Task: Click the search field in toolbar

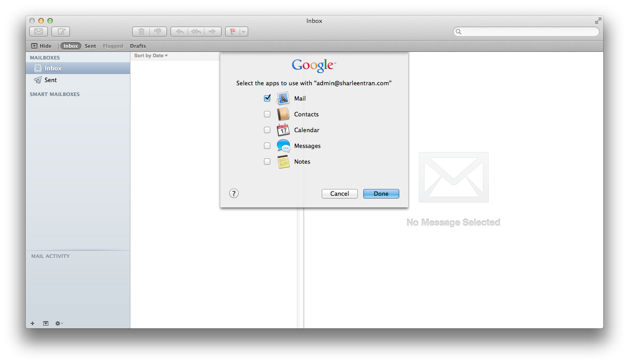Action: pyautogui.click(x=526, y=32)
